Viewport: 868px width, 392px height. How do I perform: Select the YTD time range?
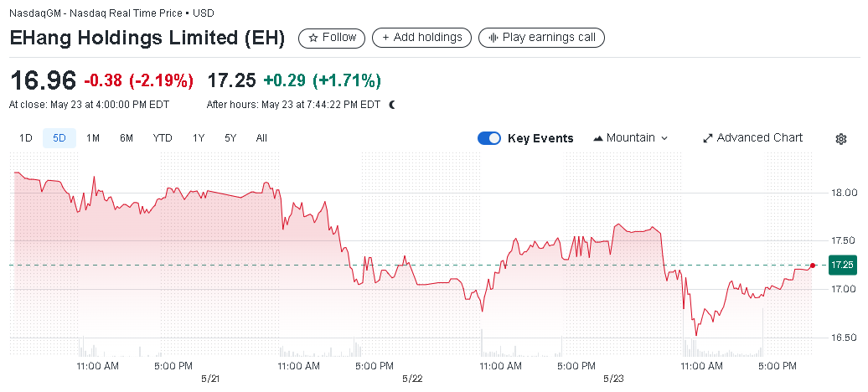[163, 138]
